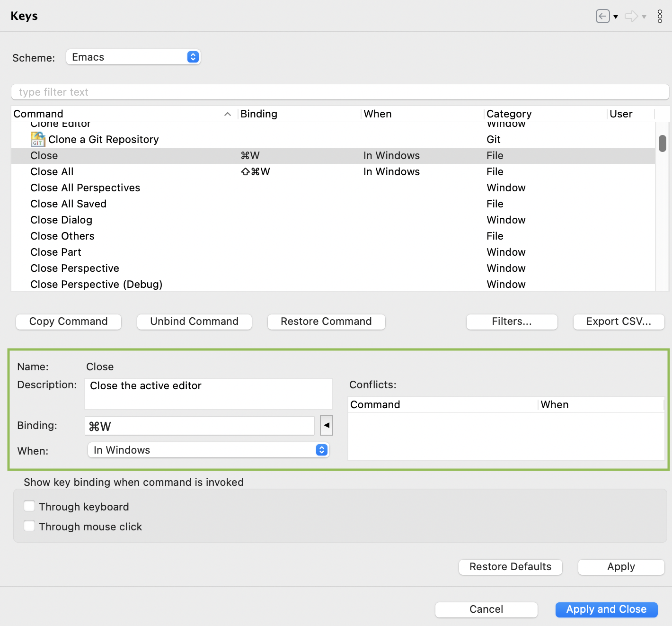This screenshot has height=626, width=672.
Task: Click the Restore Command button
Action: 326,322
